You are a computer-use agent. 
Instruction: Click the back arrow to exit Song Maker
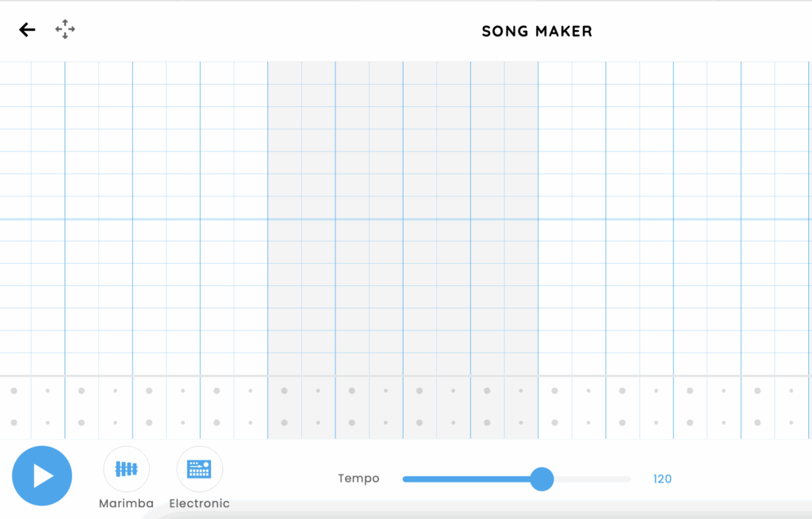[x=27, y=29]
